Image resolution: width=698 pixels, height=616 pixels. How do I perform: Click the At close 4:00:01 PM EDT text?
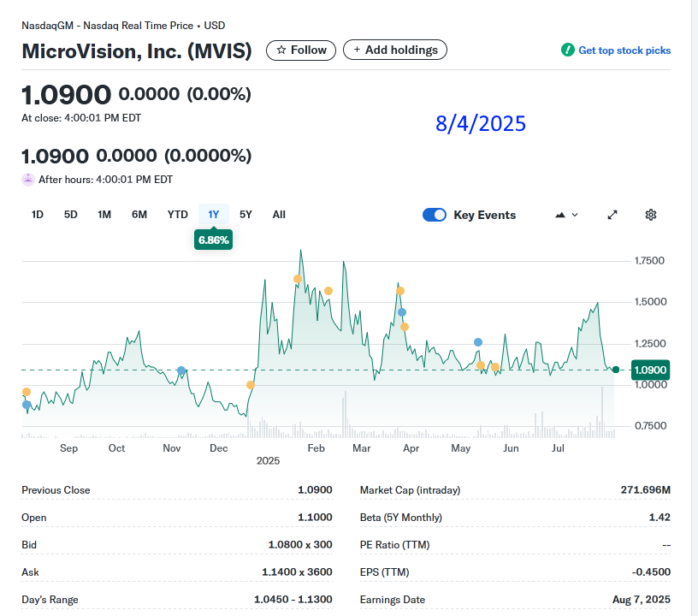click(81, 118)
